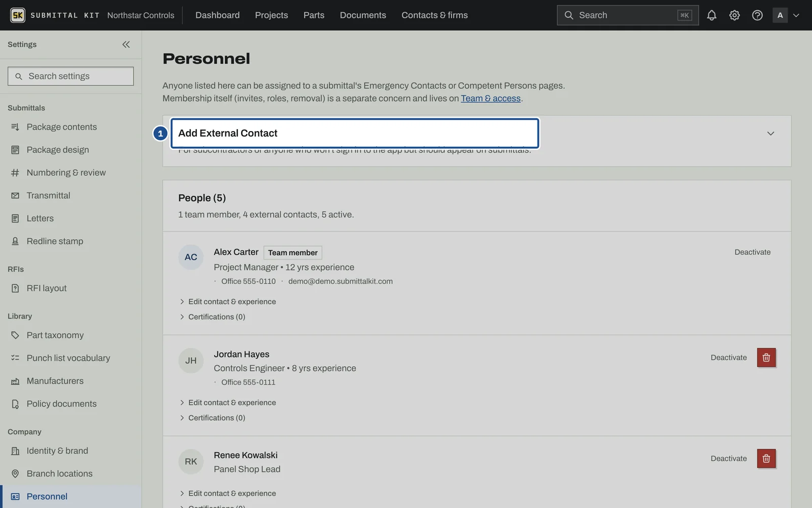This screenshot has height=508, width=812.
Task: Open the help question mark icon
Action: click(x=757, y=15)
